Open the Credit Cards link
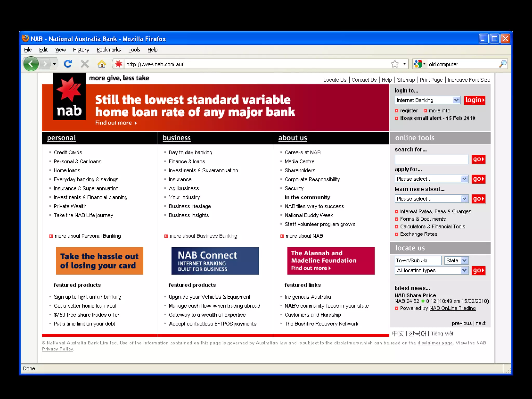 pyautogui.click(x=68, y=152)
